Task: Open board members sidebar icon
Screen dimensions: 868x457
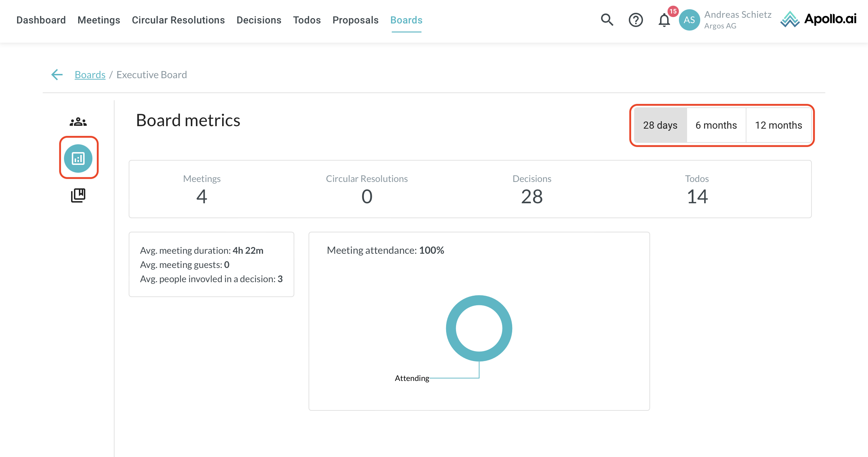Action: point(78,122)
